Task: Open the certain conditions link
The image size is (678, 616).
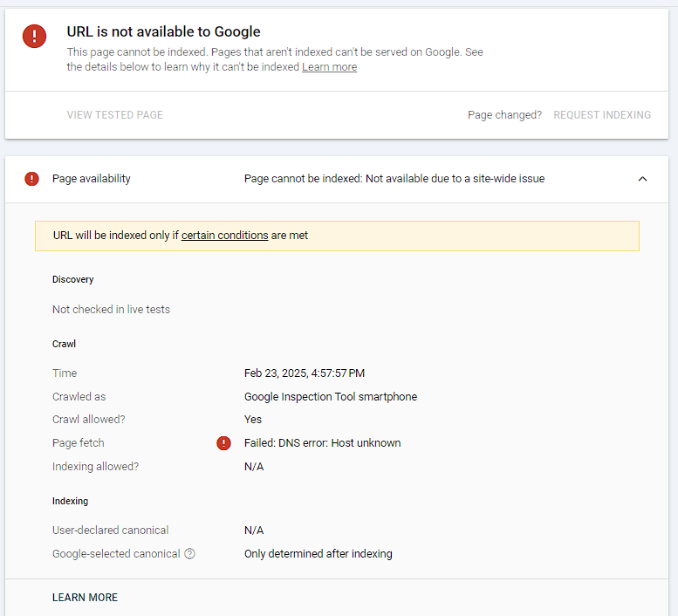Action: tap(224, 236)
